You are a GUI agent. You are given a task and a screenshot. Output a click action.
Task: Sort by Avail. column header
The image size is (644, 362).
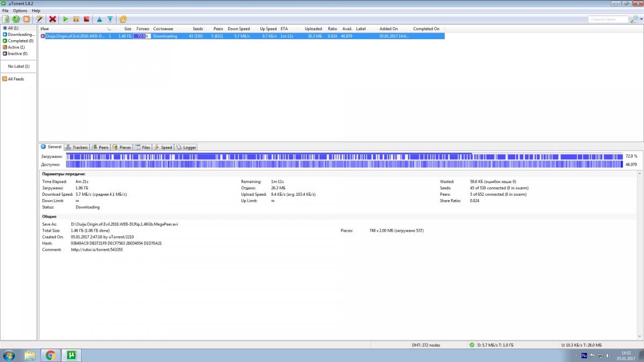pyautogui.click(x=347, y=29)
